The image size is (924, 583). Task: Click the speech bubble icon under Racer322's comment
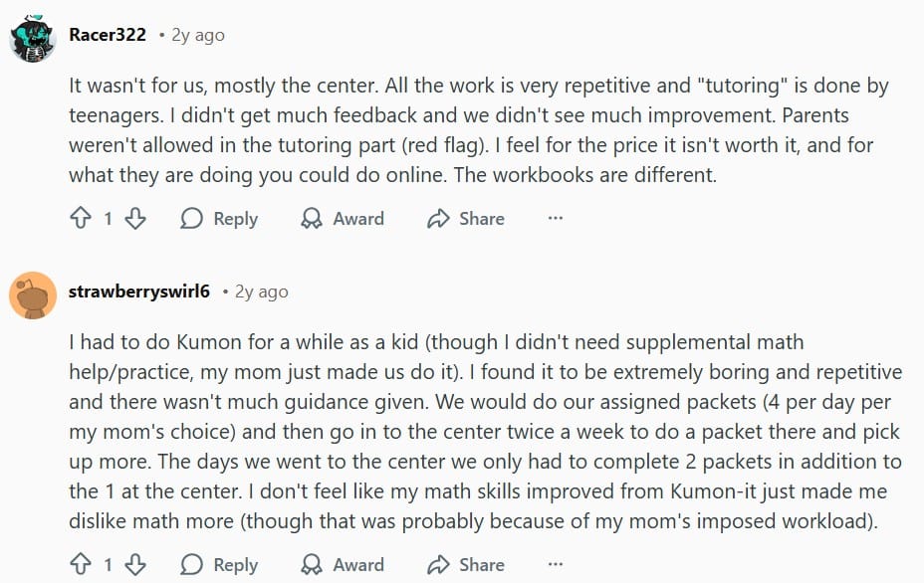192,219
